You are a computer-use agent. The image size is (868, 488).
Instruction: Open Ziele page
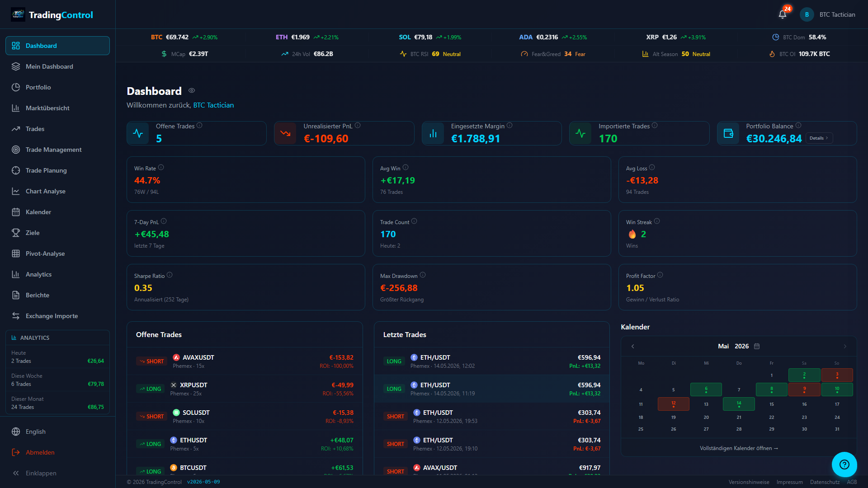[x=57, y=233]
